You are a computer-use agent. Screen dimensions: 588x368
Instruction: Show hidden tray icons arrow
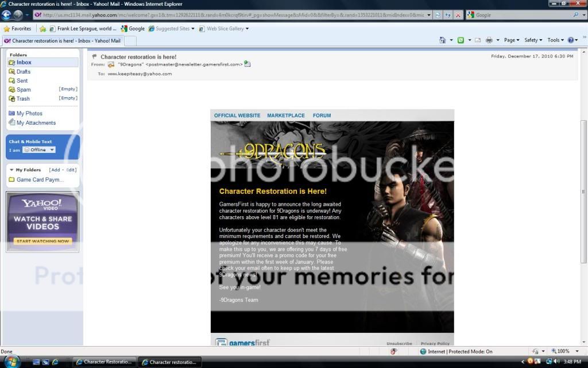click(x=523, y=362)
